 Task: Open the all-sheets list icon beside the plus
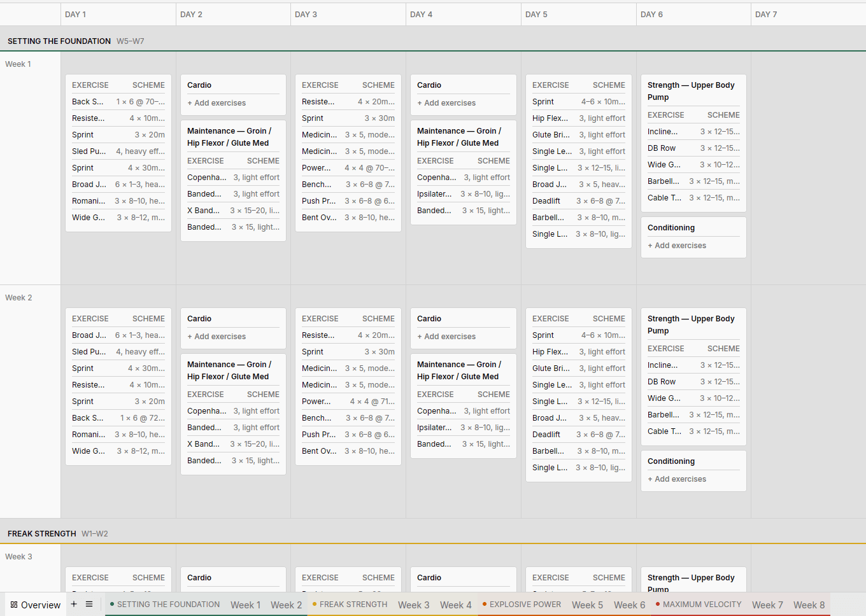pos(89,604)
